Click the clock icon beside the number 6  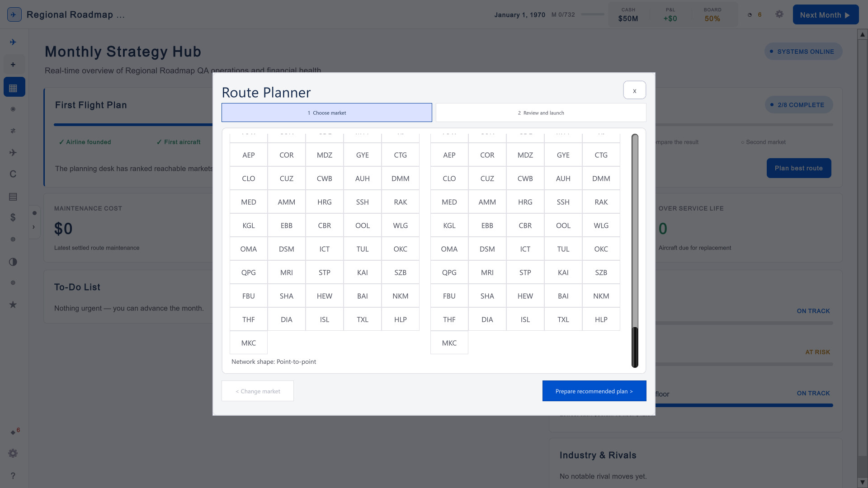[x=750, y=15]
